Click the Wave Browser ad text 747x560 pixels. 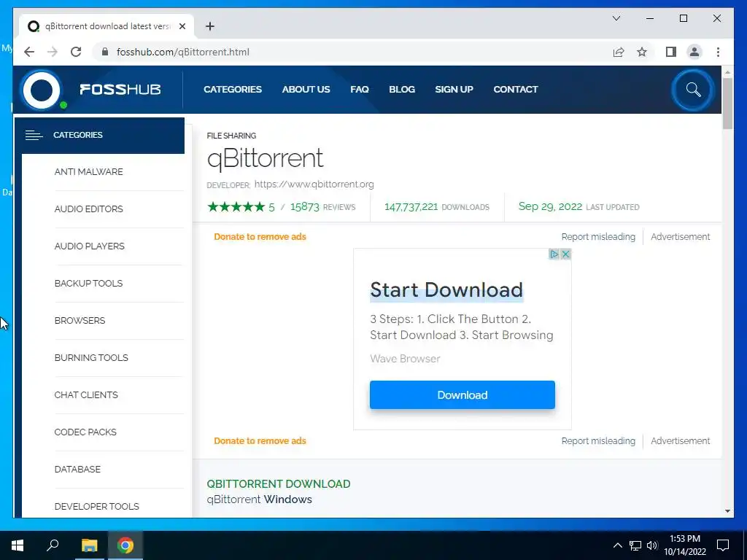(405, 359)
